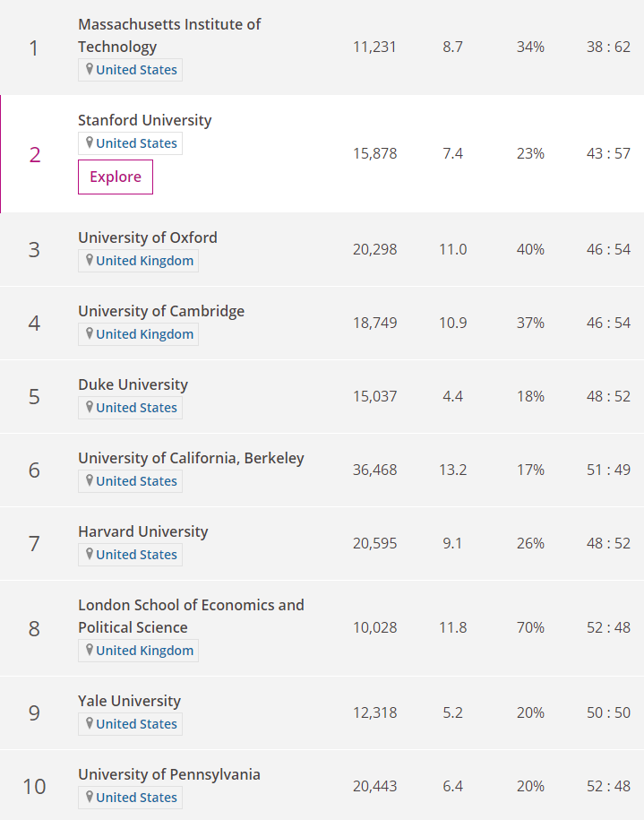Click the pin icon under University of Oxford
The height and width of the screenshot is (820, 644).
90,260
